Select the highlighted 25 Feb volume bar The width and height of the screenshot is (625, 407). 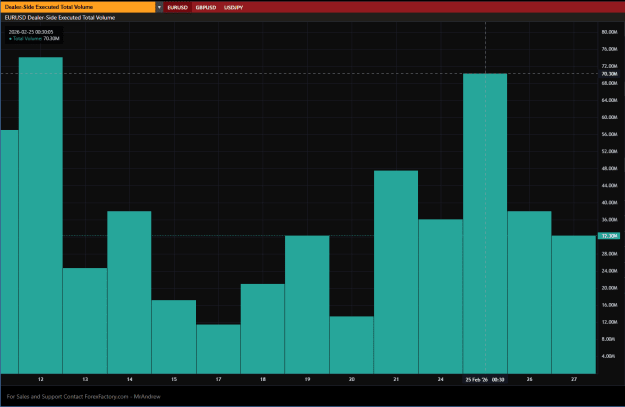coord(485,223)
